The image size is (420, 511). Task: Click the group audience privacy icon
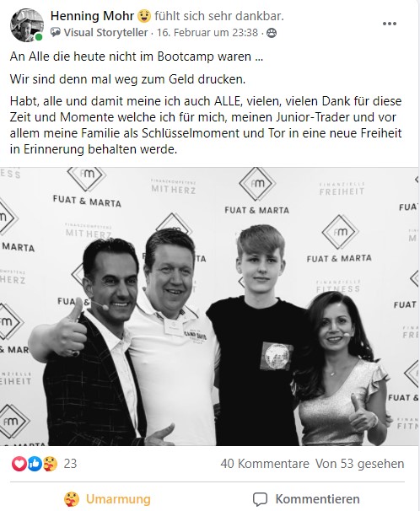[x=272, y=33]
